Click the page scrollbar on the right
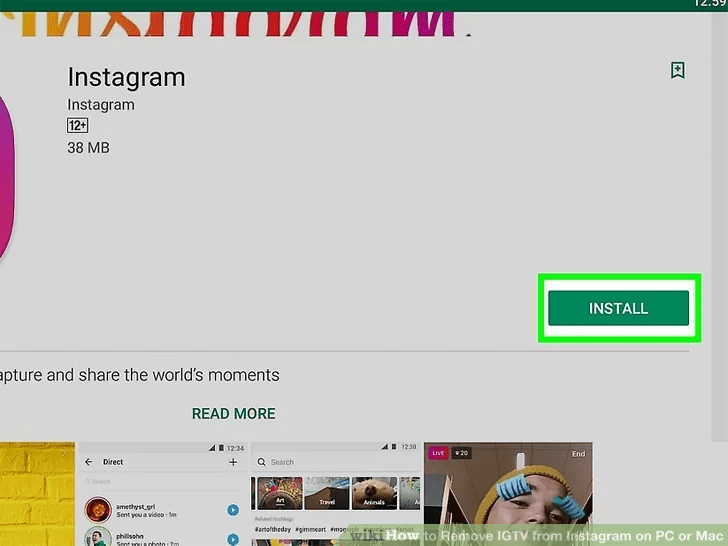Viewport: 728px width, 546px height. tap(719, 228)
